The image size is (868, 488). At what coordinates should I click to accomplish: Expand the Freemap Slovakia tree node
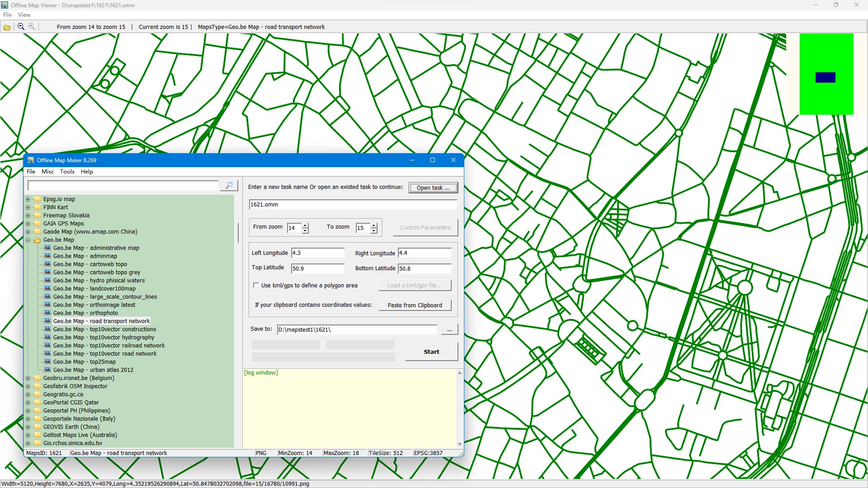28,216
